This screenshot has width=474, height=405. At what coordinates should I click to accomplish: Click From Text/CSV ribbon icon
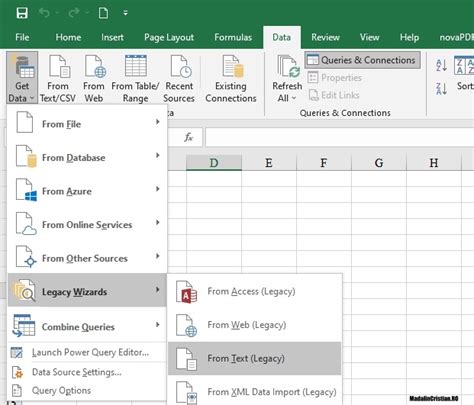tap(58, 78)
